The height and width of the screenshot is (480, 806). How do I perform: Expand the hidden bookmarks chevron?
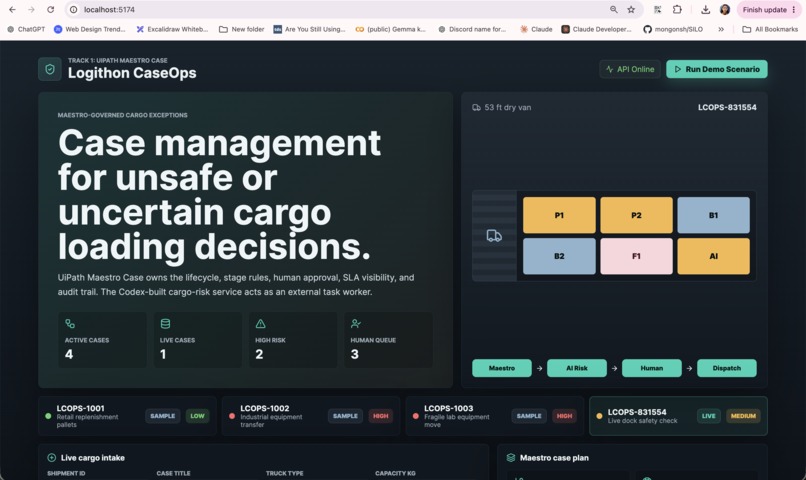click(x=721, y=29)
